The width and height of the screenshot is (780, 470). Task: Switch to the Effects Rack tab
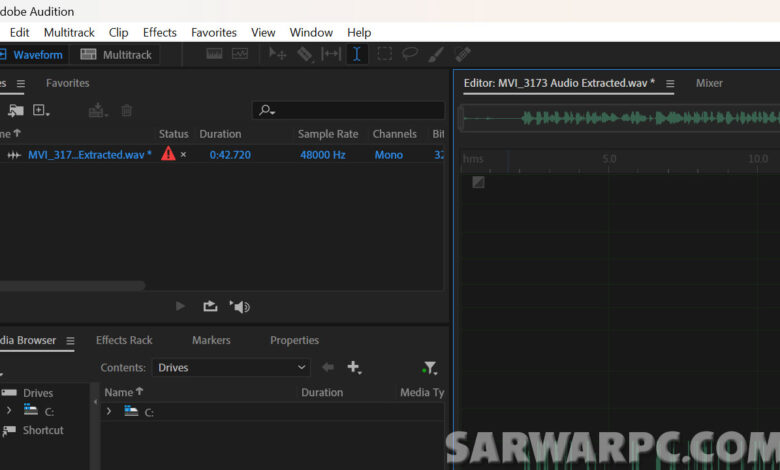(124, 340)
